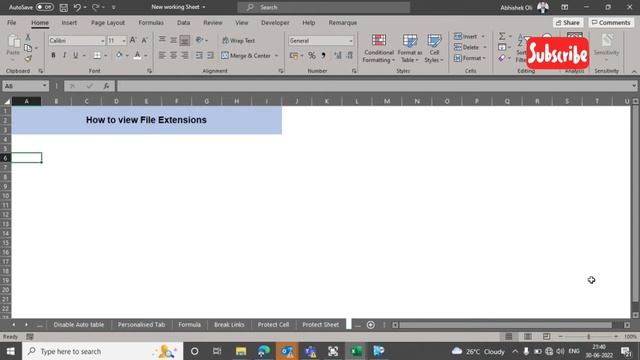Click Align Left icon

pyautogui.click(x=162, y=55)
